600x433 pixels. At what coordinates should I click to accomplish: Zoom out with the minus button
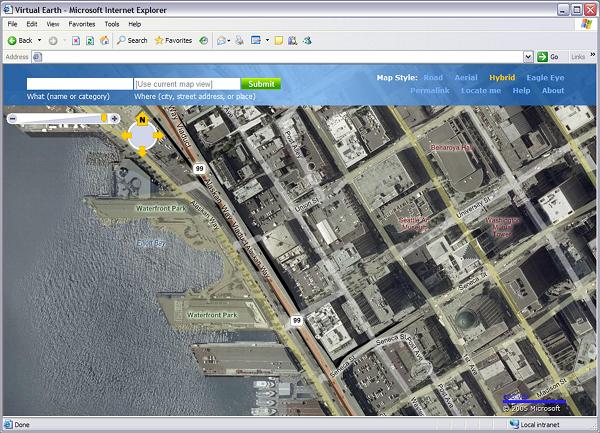(x=12, y=119)
